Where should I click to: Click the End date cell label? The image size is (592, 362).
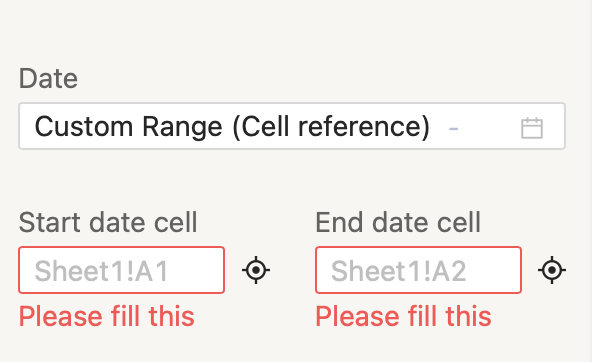(x=398, y=222)
